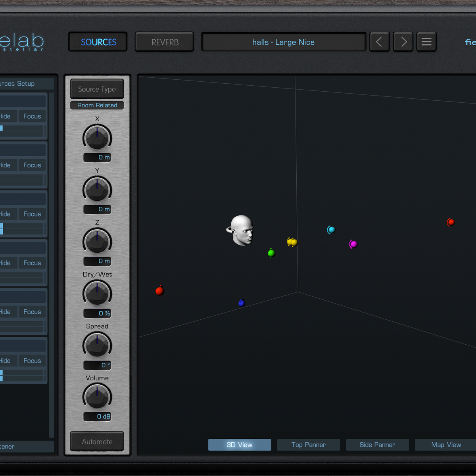Click the Spread value field showing 0 °
The width and height of the screenshot is (476, 476).
click(97, 365)
